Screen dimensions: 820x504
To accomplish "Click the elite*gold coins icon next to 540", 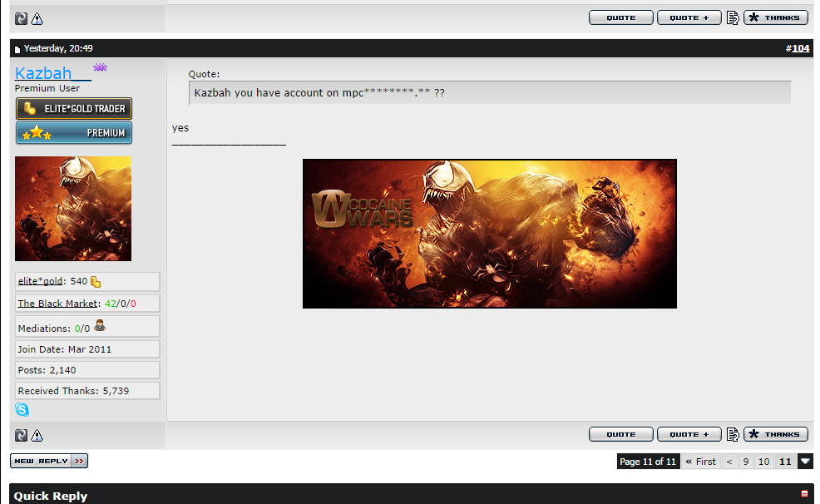I will click(x=95, y=282).
